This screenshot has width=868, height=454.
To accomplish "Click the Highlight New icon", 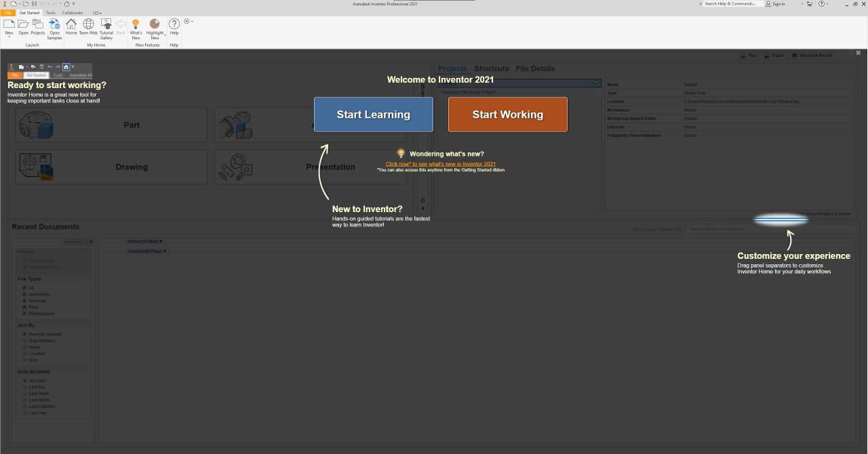I will click(155, 24).
